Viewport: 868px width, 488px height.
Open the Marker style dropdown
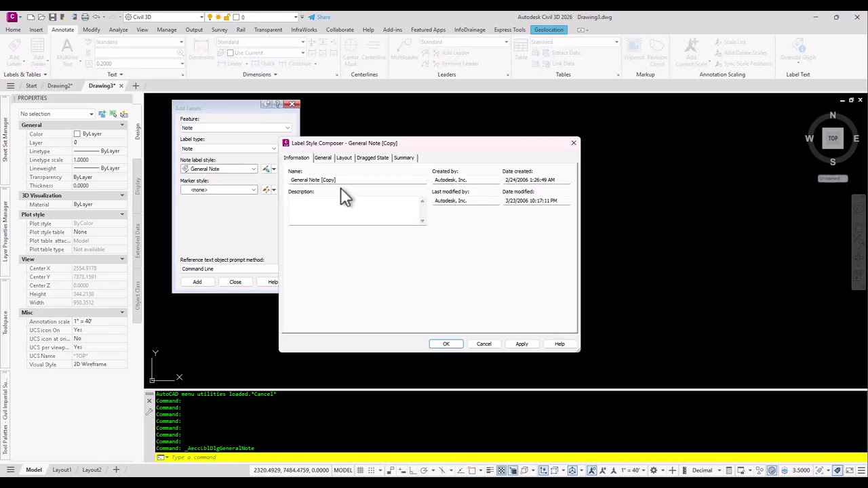[254, 190]
